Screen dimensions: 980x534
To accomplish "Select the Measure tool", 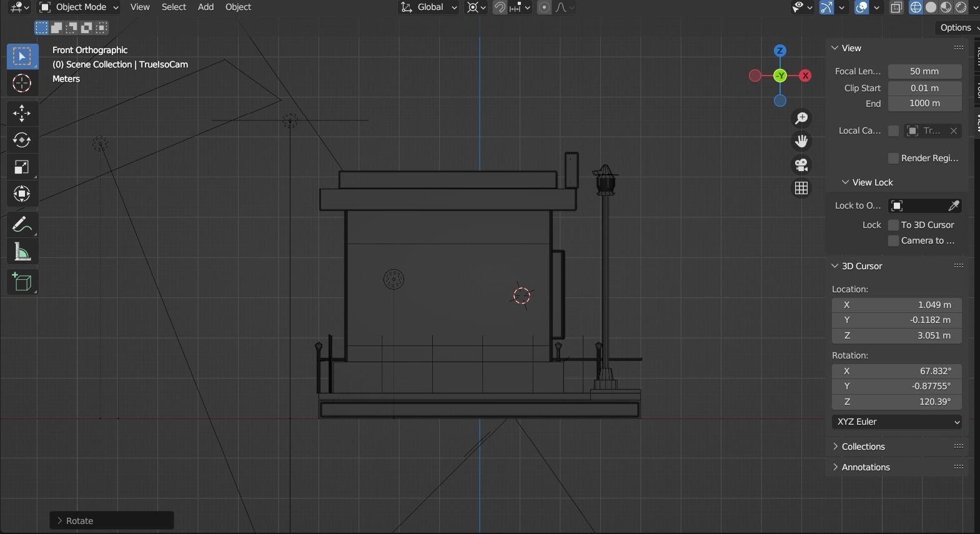I will tap(22, 251).
